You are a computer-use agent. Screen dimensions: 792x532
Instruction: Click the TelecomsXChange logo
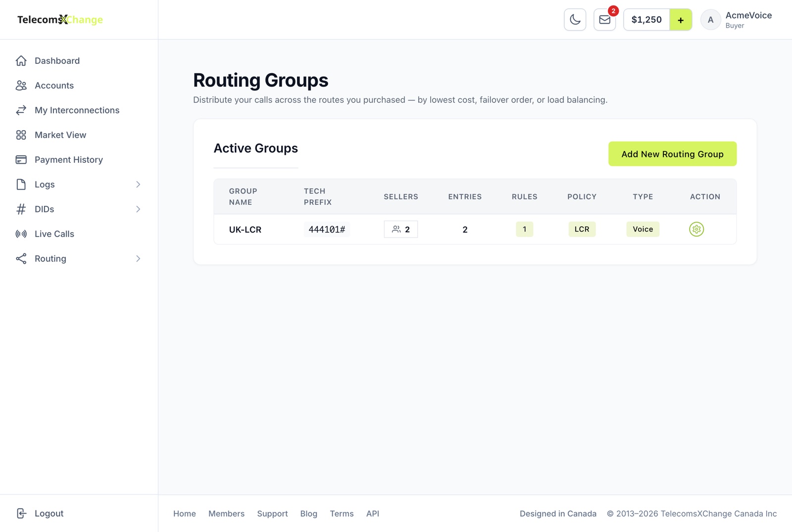[60, 20]
